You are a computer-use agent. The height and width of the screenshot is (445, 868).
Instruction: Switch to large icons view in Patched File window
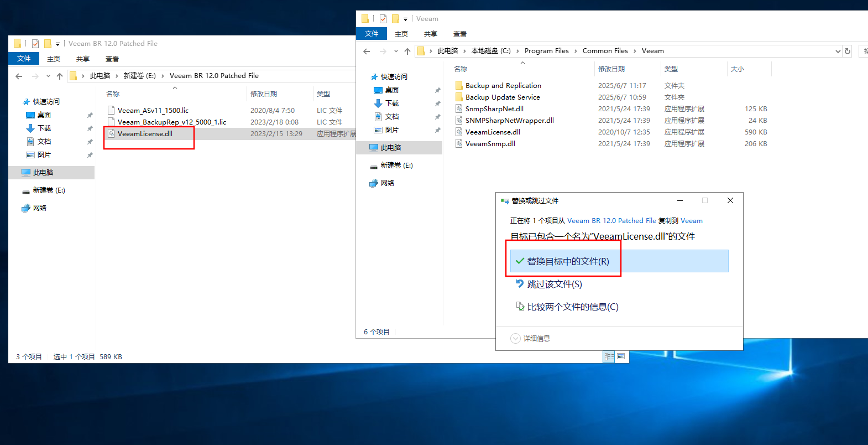pos(621,357)
